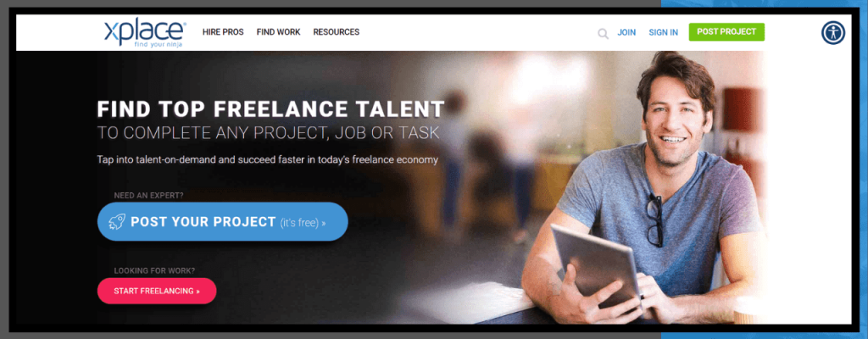
Task: Click the smiling man's face in the photo
Action: (x=674, y=118)
